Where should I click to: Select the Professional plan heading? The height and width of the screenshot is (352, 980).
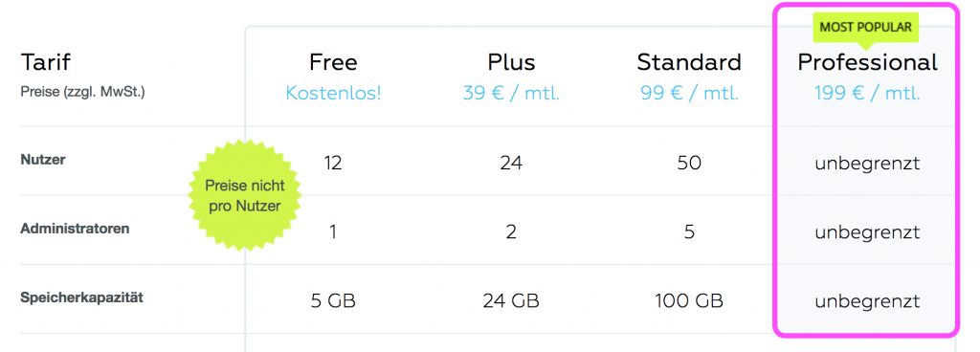point(867,62)
